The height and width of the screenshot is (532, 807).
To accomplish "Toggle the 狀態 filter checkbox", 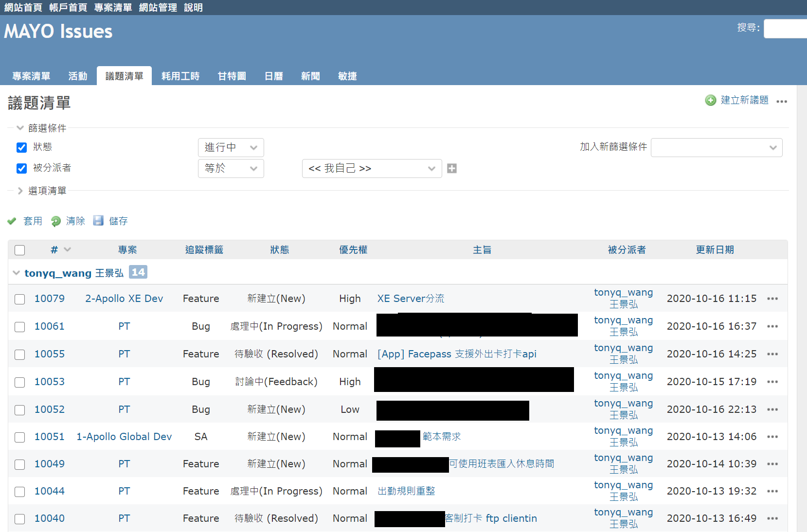I will (x=21, y=147).
